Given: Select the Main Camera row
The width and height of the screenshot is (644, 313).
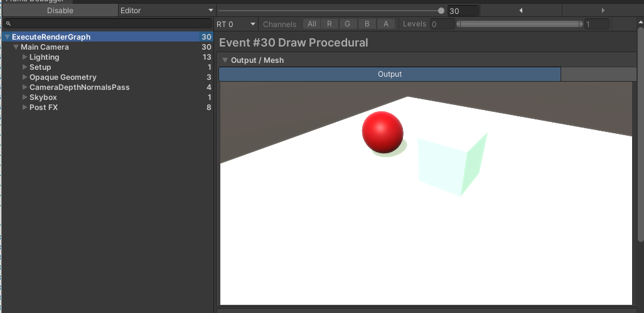Looking at the screenshot, I should point(107,47).
